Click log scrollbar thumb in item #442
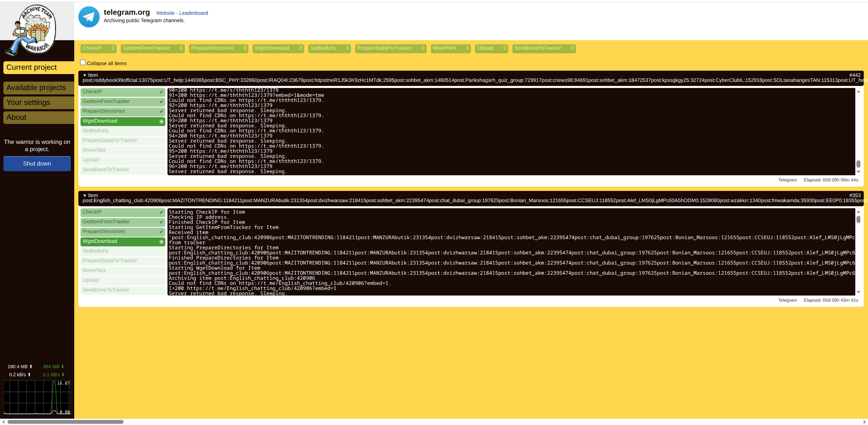This screenshot has height=425, width=868. [x=858, y=164]
